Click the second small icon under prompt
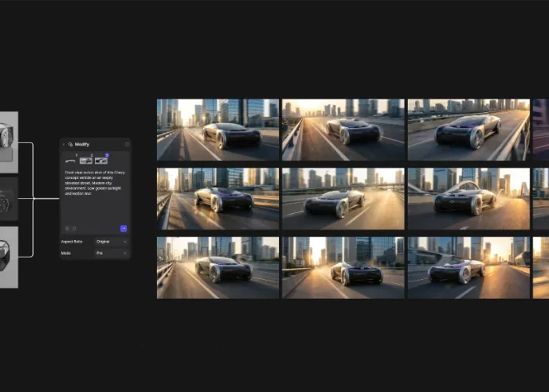 coord(72,228)
